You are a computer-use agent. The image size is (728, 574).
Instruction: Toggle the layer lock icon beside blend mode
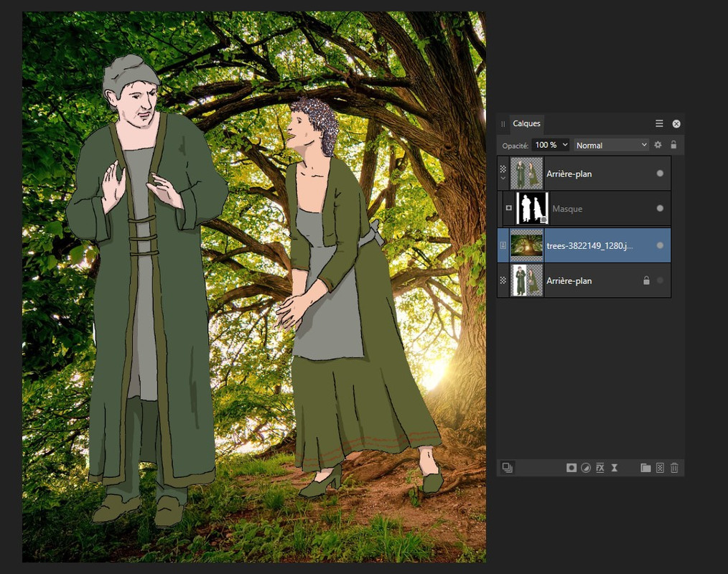[673, 145]
